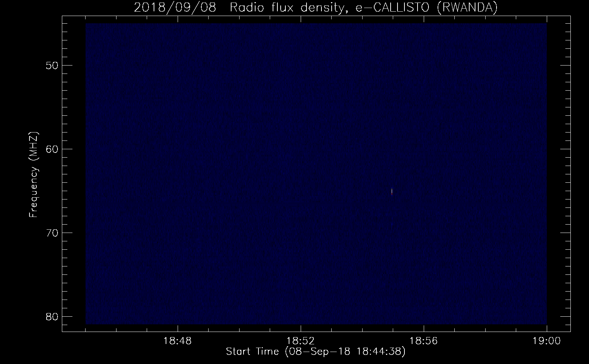Viewport: 589px width, 364px height.
Task: Click the red burst spike near 65 MHz
Action: [x=392, y=191]
